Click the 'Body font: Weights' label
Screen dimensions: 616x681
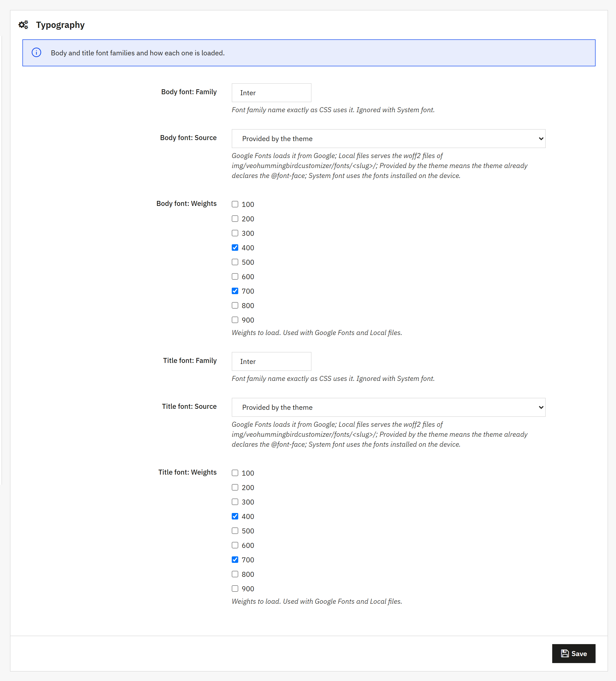click(x=186, y=203)
